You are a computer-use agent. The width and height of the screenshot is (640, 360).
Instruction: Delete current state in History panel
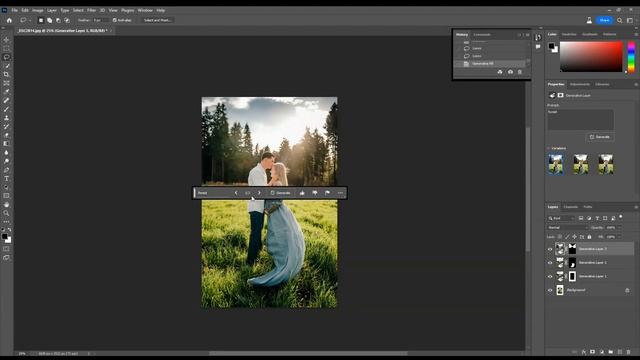tap(520, 72)
